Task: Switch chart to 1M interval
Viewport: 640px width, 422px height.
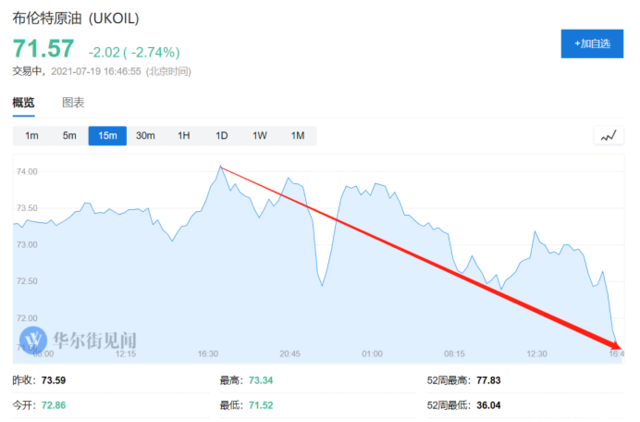Action: [x=298, y=136]
